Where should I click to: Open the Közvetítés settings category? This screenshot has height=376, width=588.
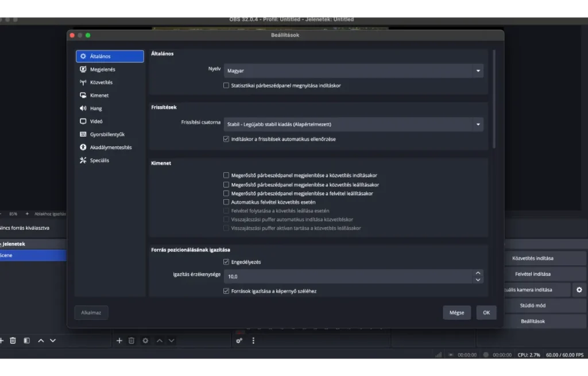[110, 83]
